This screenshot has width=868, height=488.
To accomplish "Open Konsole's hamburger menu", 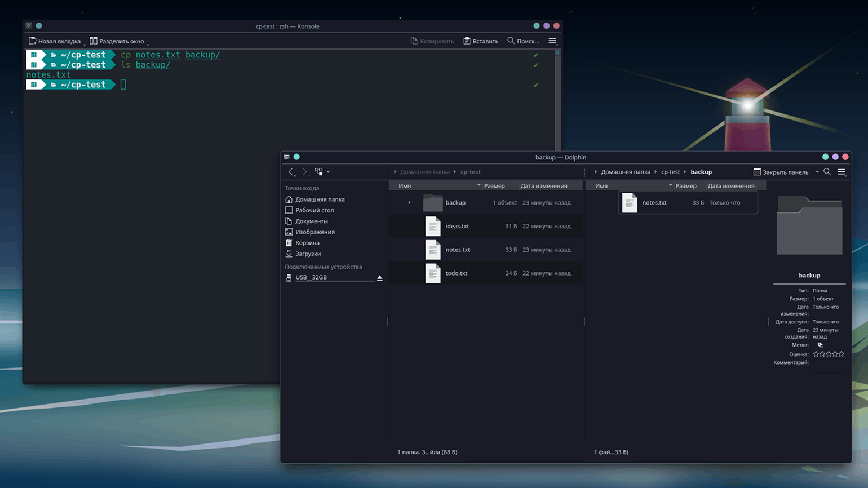I will pyautogui.click(x=552, y=41).
